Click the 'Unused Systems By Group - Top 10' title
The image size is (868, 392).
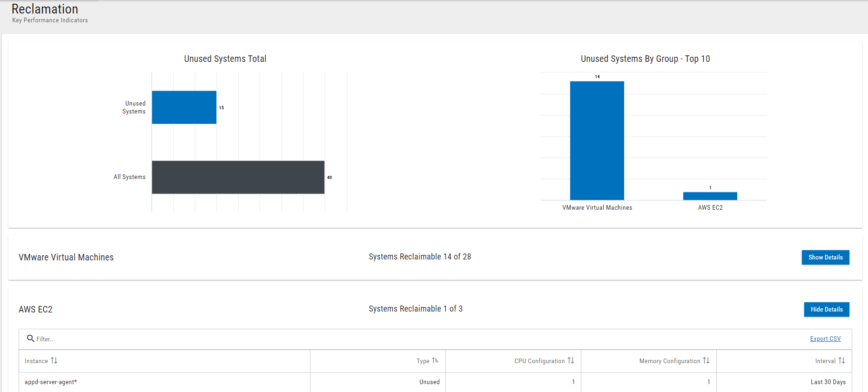pos(645,59)
